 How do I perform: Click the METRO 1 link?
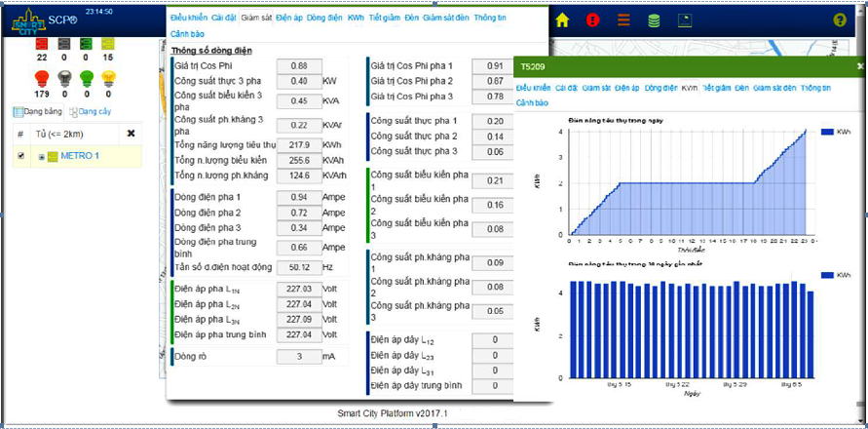tap(80, 156)
